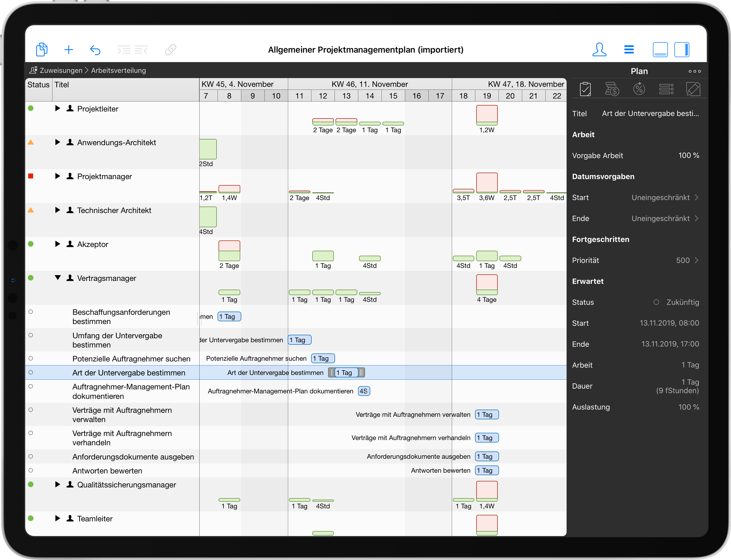
Task: Click the undo arrow in the toolbar
Action: coord(95,49)
